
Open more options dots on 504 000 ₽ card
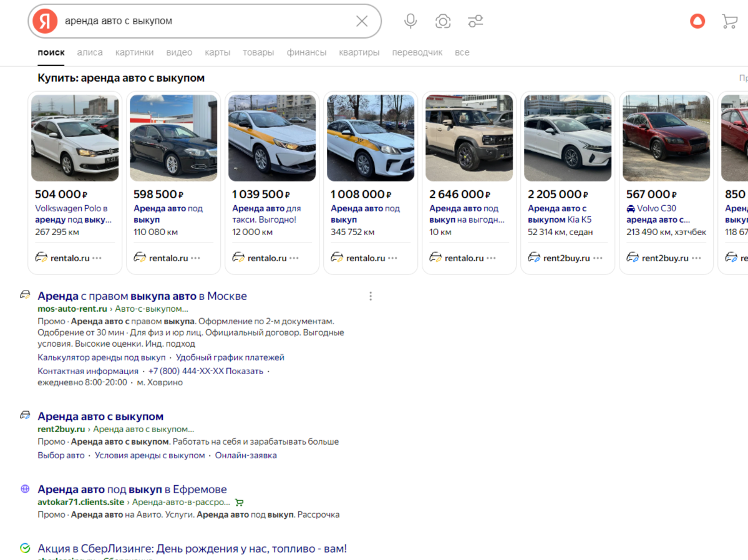[97, 258]
